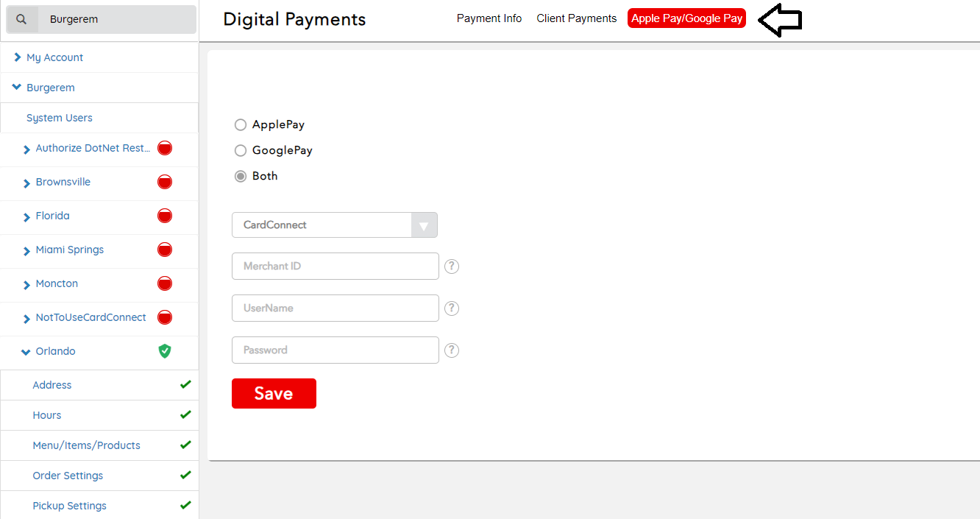Expand the My Account section
The width and height of the screenshot is (980, 519).
(x=18, y=57)
